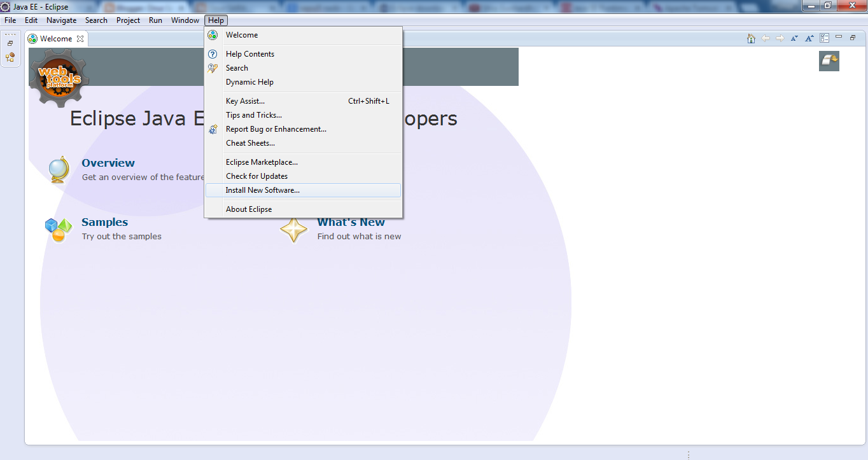This screenshot has width=868, height=460.
Task: Click 'Try out the samples' text
Action: click(122, 237)
